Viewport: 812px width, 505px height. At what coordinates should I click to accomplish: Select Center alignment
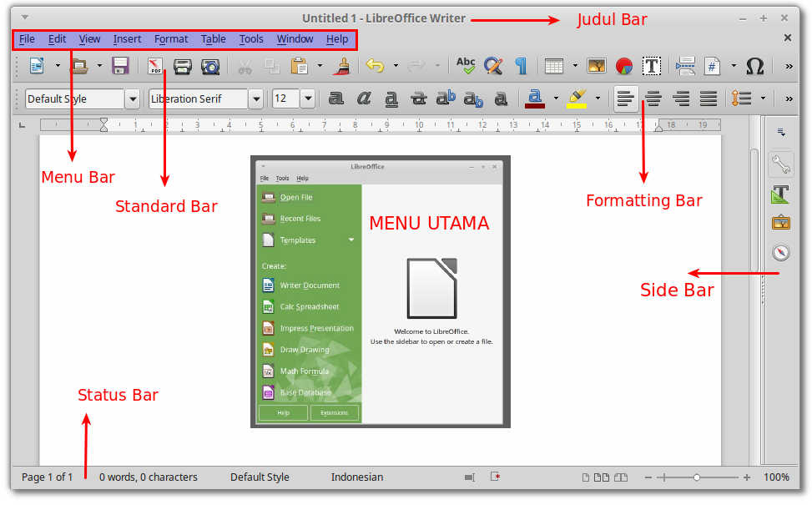point(653,98)
